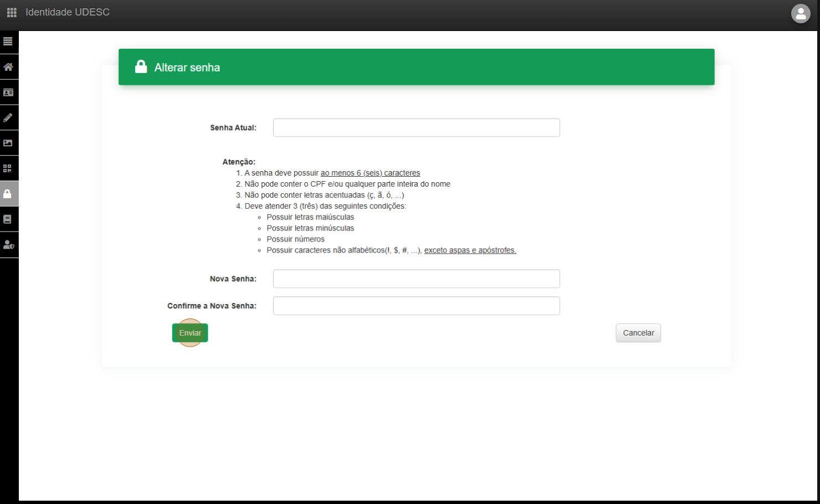The width and height of the screenshot is (820, 504).
Task: Go to the Home page icon
Action: coord(8,67)
